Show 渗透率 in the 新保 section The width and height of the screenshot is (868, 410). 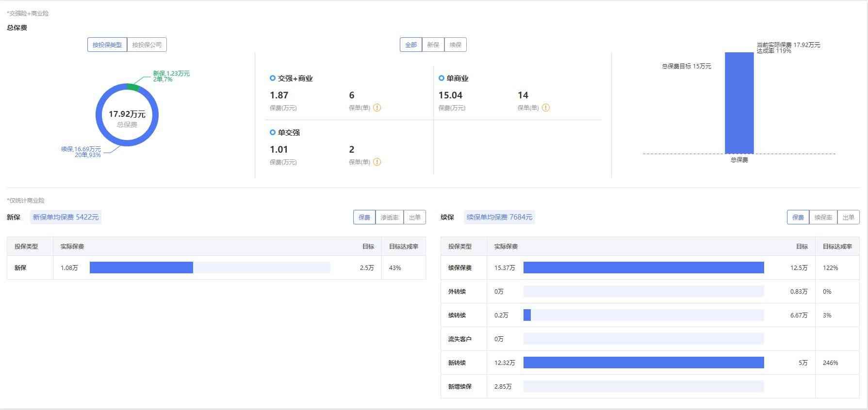[390, 217]
